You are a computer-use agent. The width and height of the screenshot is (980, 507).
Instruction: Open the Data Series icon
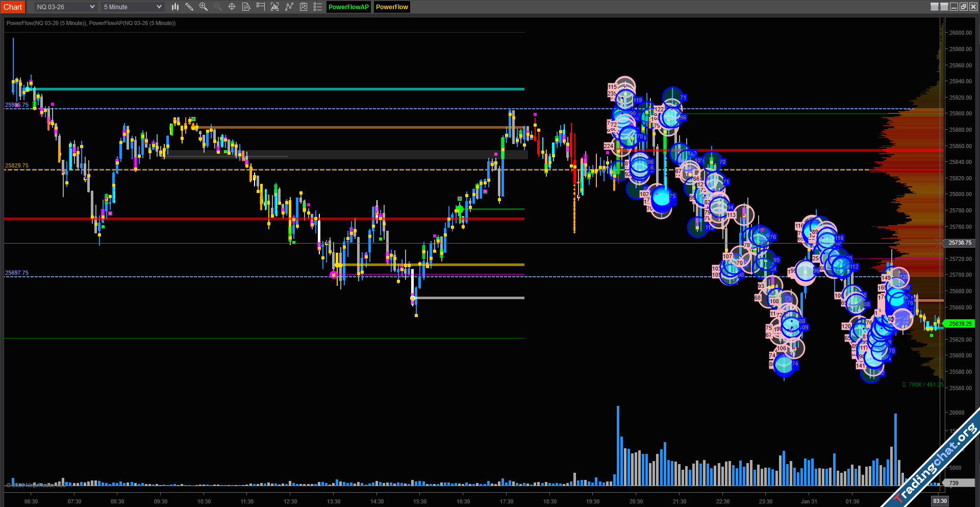274,7
